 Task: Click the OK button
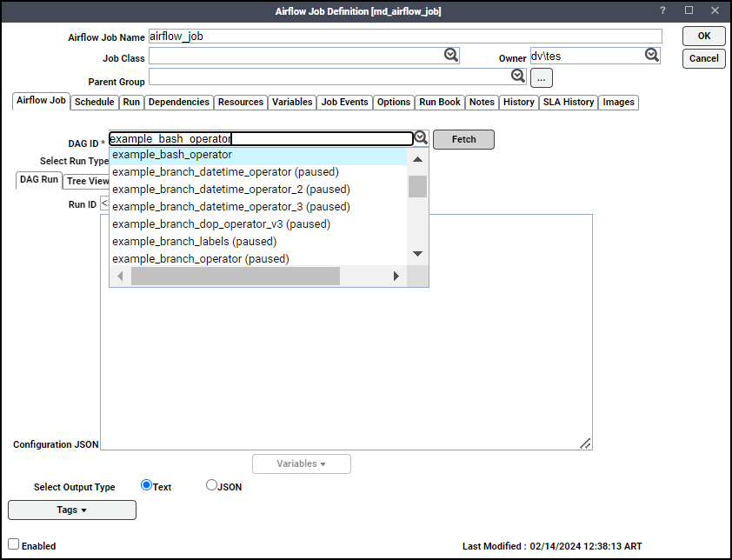tap(704, 36)
